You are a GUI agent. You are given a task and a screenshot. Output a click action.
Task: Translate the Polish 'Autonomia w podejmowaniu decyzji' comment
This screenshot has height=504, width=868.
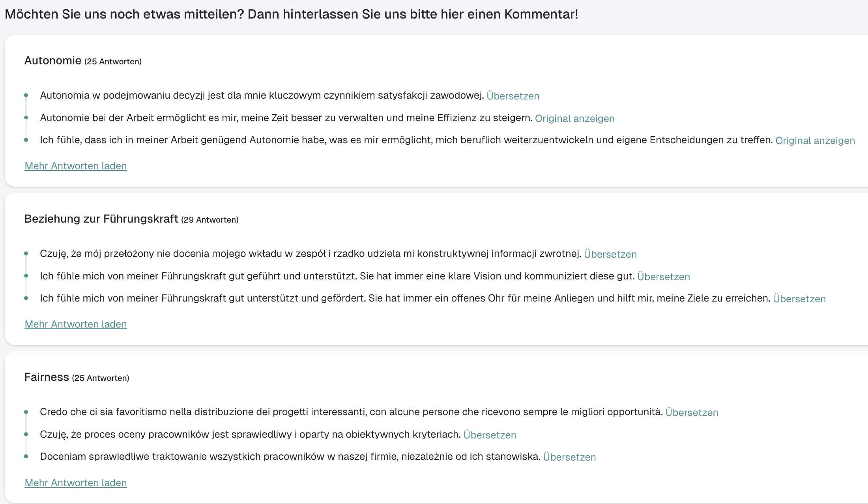[x=513, y=96]
